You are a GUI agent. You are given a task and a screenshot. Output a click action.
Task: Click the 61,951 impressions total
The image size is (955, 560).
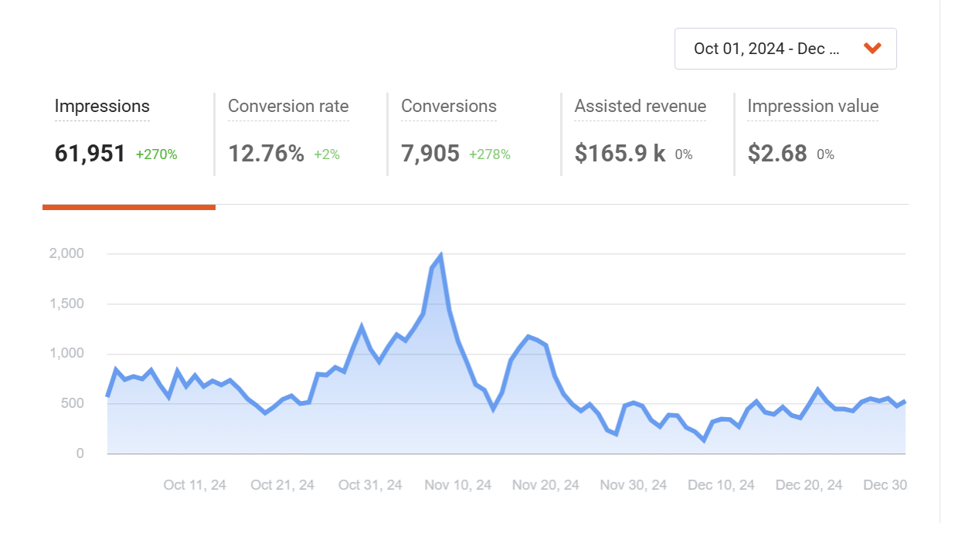pos(90,154)
